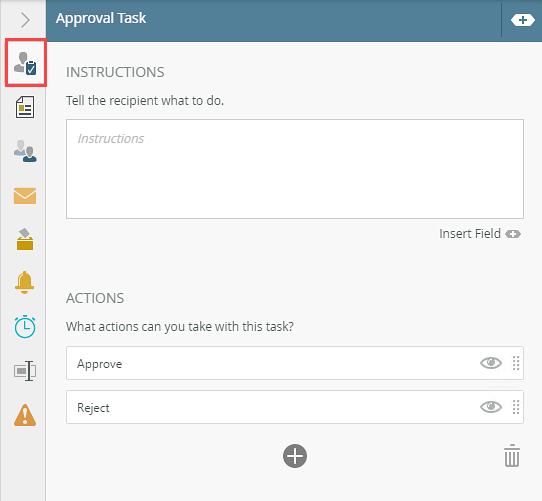Viewport: 542px width, 501px height.
Task: Click inside the Instructions text box
Action: point(295,169)
